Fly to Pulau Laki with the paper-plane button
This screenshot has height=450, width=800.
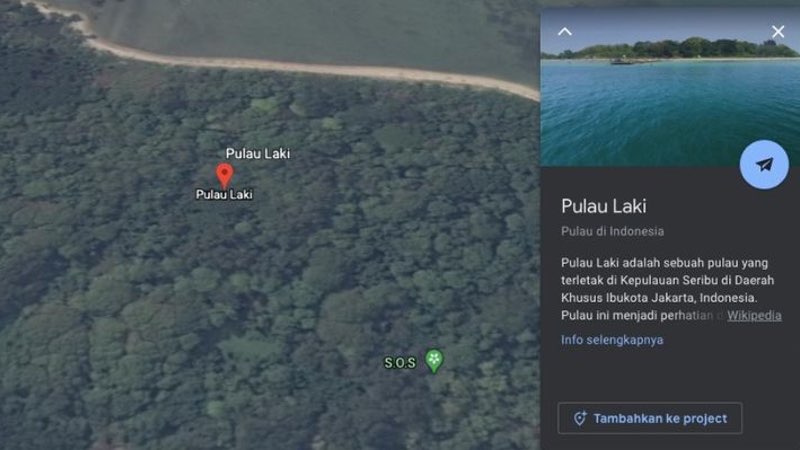coord(764,165)
